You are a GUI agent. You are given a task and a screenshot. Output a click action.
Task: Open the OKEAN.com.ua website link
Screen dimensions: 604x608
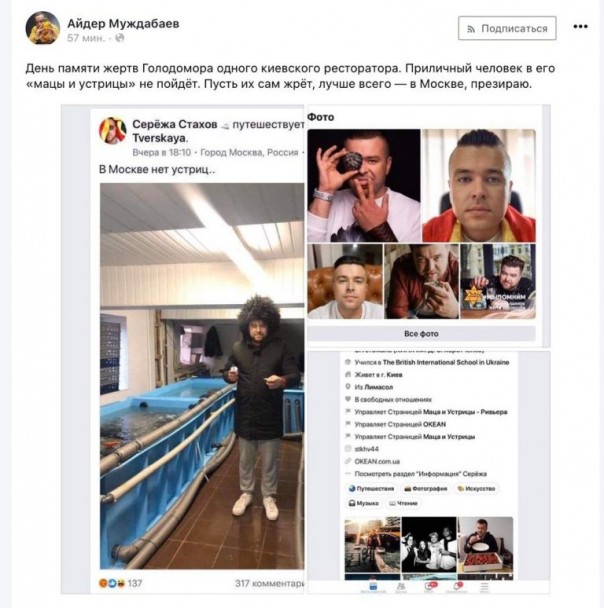tap(377, 461)
